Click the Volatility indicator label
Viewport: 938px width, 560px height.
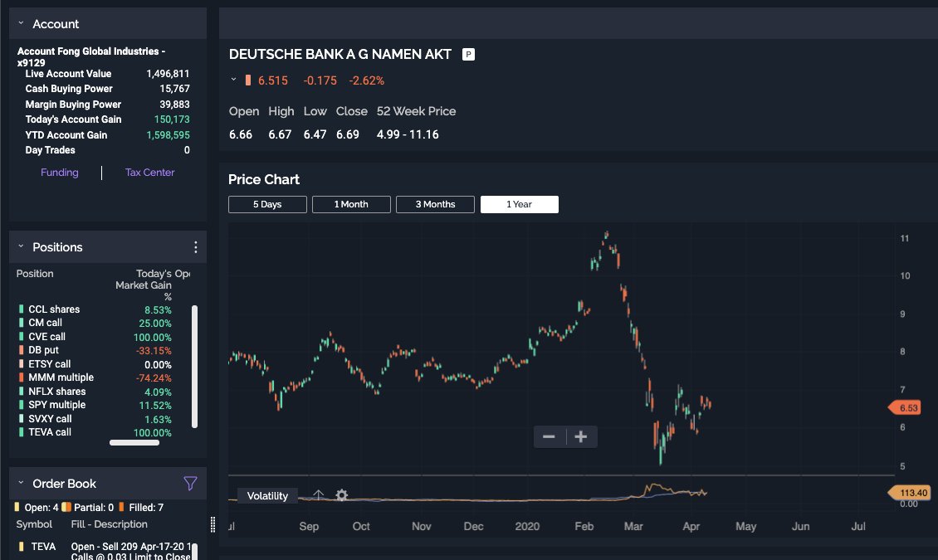pos(267,495)
